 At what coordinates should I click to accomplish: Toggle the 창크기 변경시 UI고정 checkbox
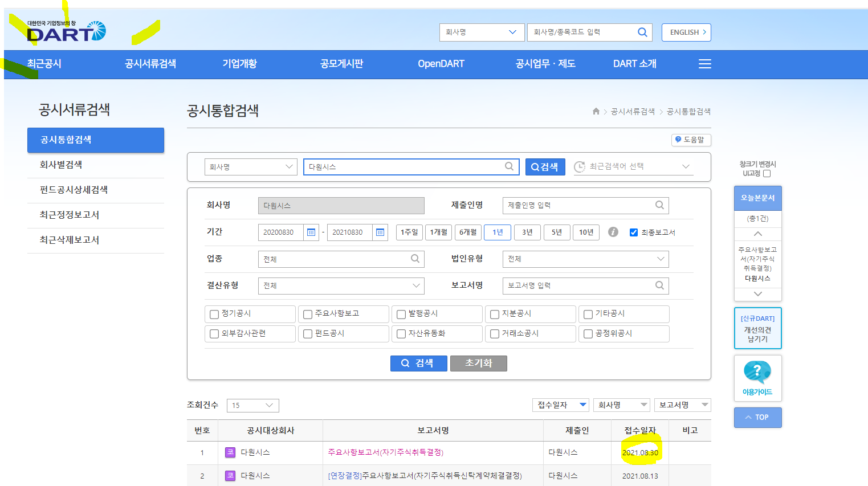(767, 173)
